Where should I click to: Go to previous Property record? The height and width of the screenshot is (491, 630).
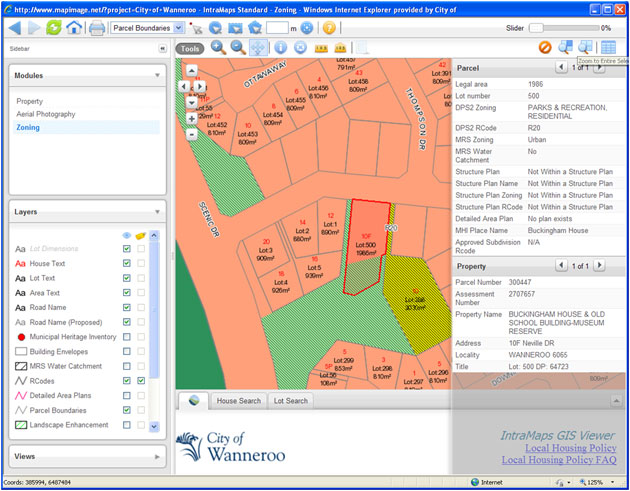tap(561, 265)
